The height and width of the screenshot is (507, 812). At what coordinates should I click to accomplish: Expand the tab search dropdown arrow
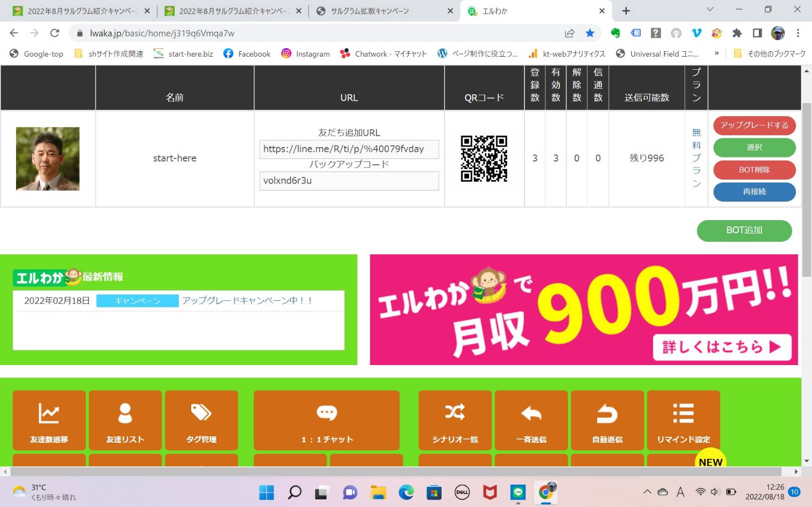coord(710,10)
